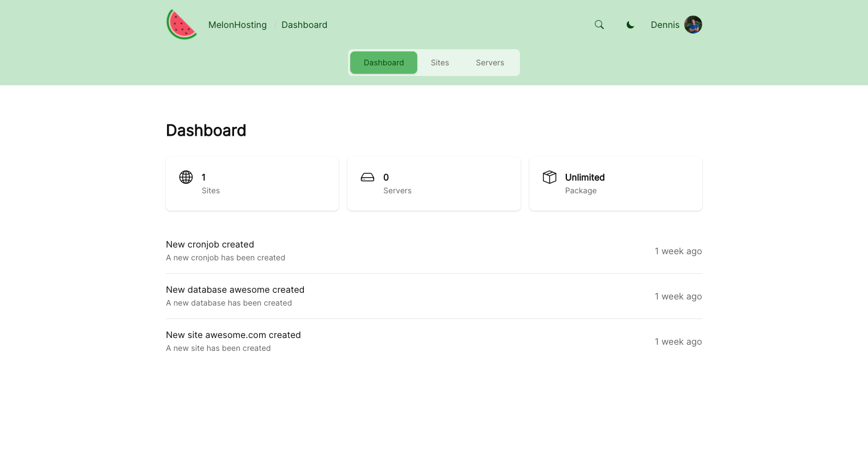This screenshot has width=868, height=471.
Task: Open the Sites summary card
Action: (x=252, y=183)
